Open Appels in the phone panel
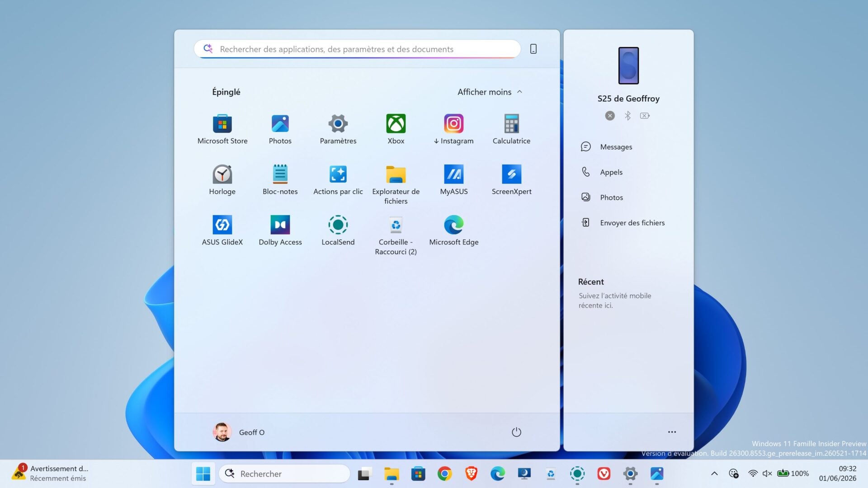This screenshot has width=868, height=488. tap(628, 172)
